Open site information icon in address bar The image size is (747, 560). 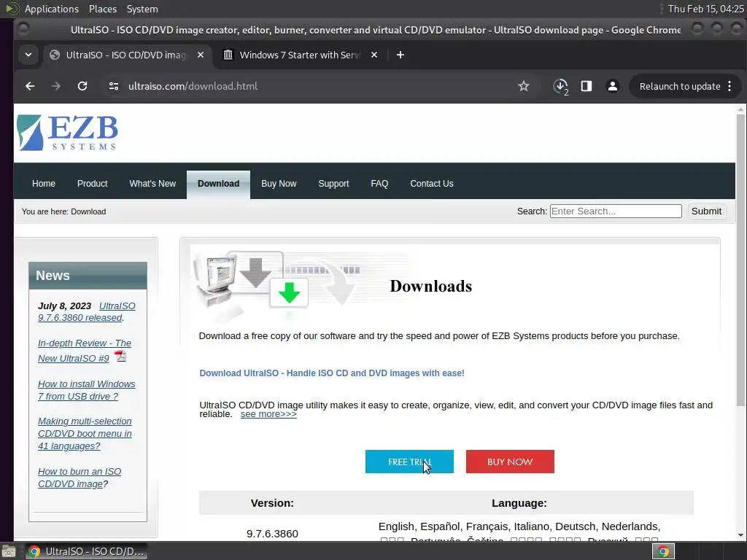(114, 86)
